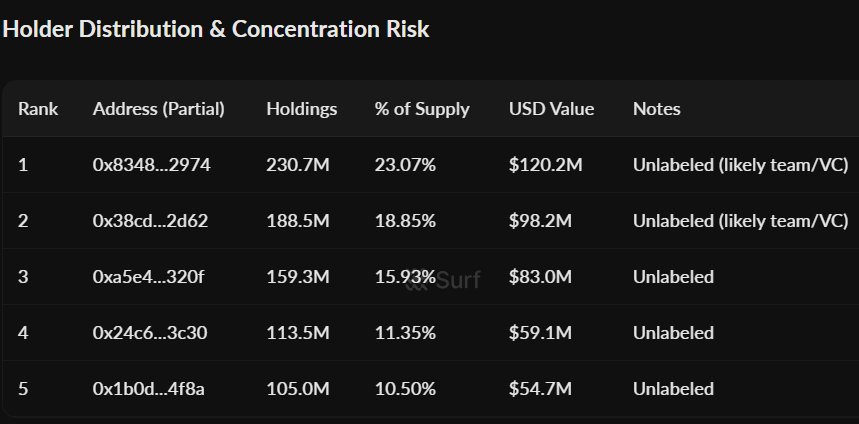Sort by the Holdings column header
This screenshot has height=424, width=859.
click(x=301, y=109)
